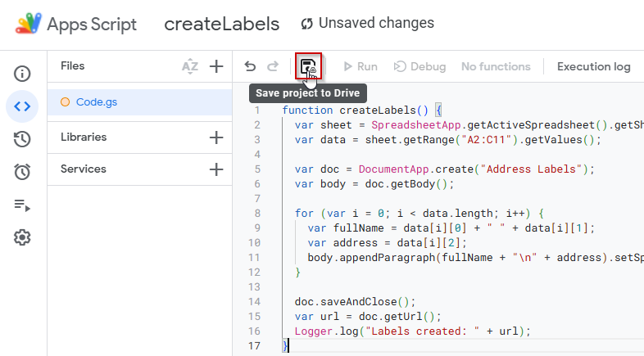Click the sheet.getRange code line
Viewport: 644px width, 356px height.
pos(447,140)
